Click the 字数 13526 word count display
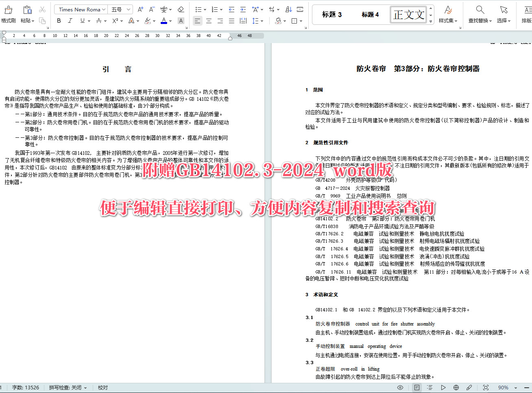The height and width of the screenshot is (393, 532). [x=26, y=387]
